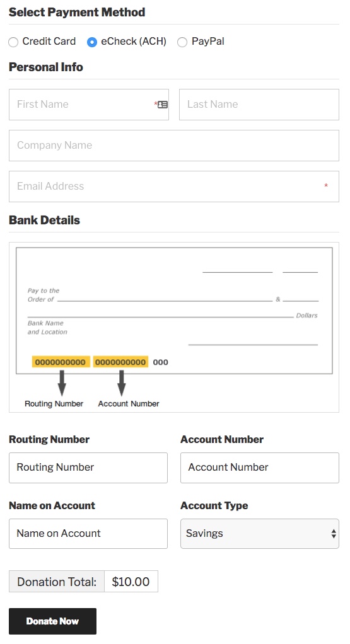Choose the PayPal payment option
350x644 pixels.
[x=182, y=42]
